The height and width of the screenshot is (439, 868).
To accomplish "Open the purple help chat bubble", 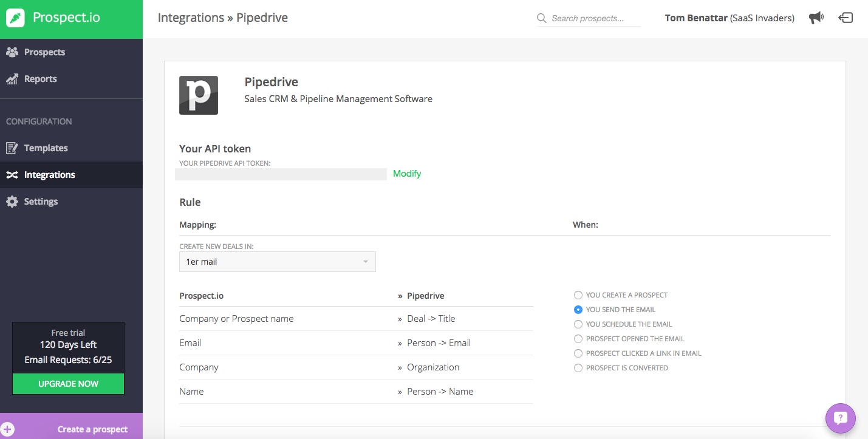I will (x=841, y=418).
